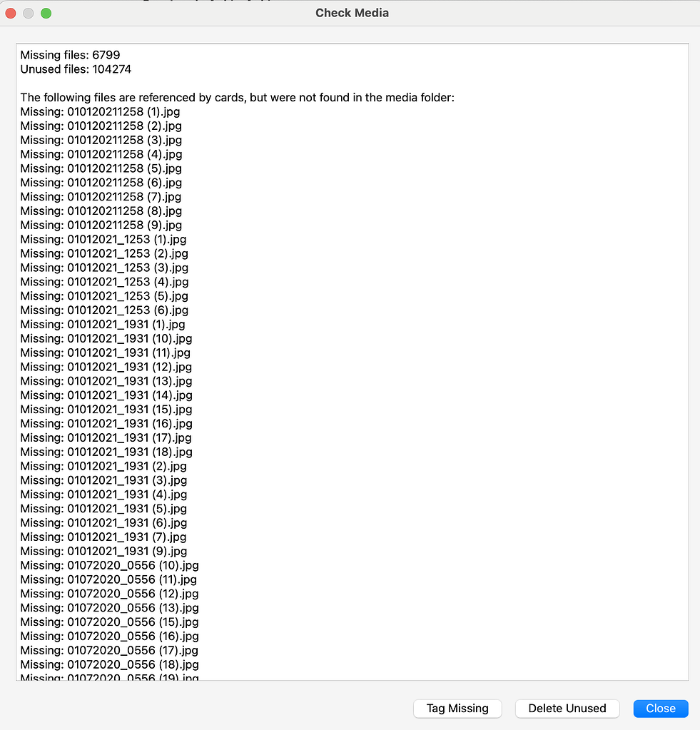
Task: Click the 'Missing files: 6799' line
Action: pyautogui.click(x=70, y=55)
